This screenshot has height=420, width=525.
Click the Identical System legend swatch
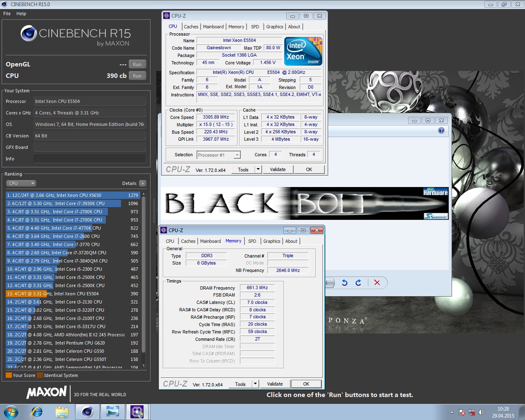click(40, 375)
